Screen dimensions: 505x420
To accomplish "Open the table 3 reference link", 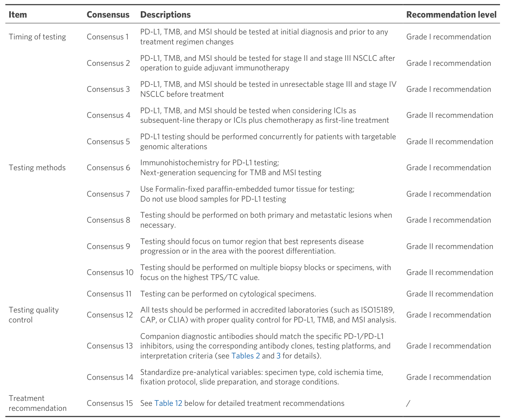I will tap(279, 356).
